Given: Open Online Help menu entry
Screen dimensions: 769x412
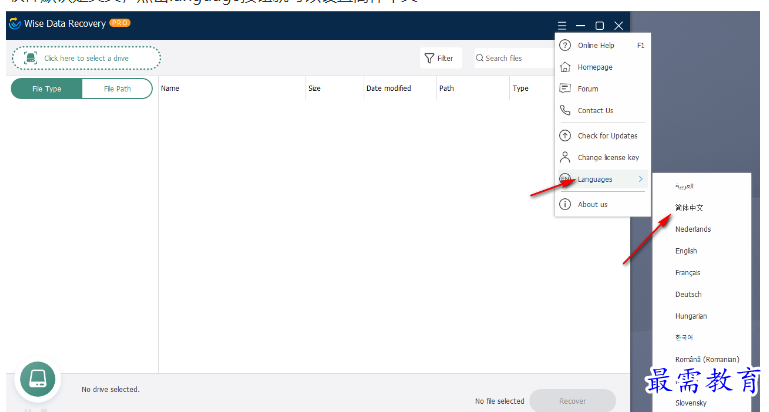Looking at the screenshot, I should [x=602, y=45].
